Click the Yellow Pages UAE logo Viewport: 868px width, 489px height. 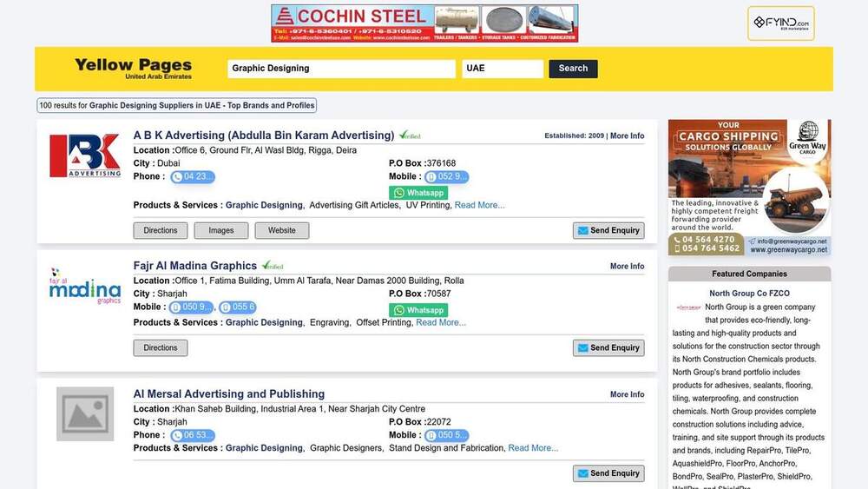point(133,68)
